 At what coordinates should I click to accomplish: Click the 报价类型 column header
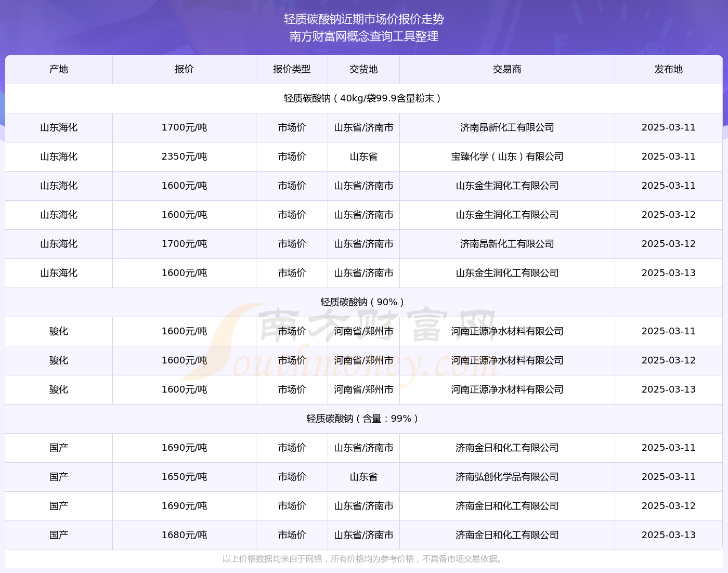point(292,69)
